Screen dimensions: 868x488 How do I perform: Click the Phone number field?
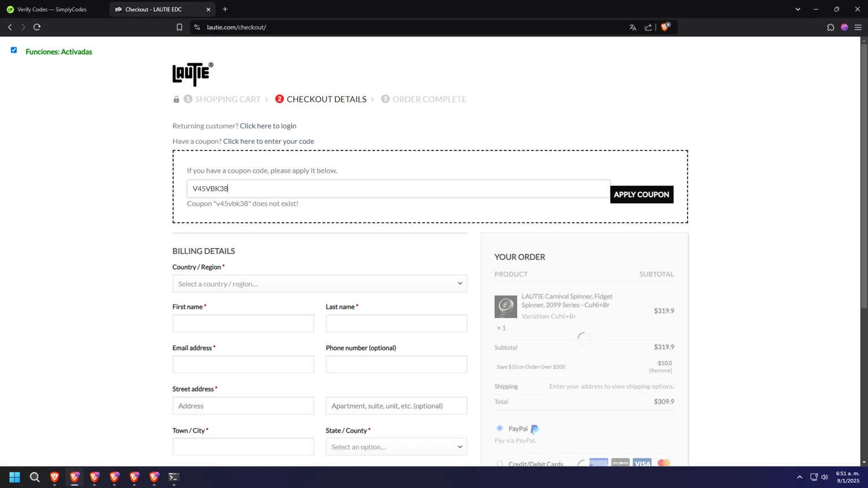point(396,364)
